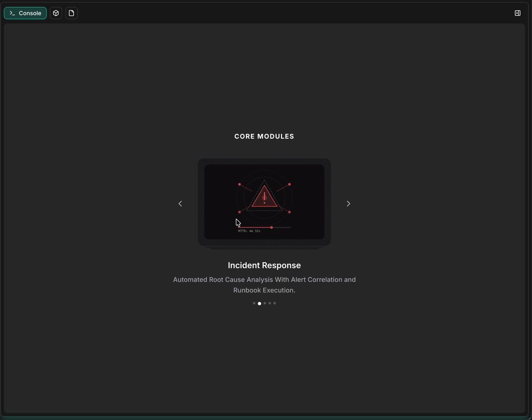Screen dimensions: 532x420
Task: Select the package cube icon in the toolbar
Action: pos(55,13)
